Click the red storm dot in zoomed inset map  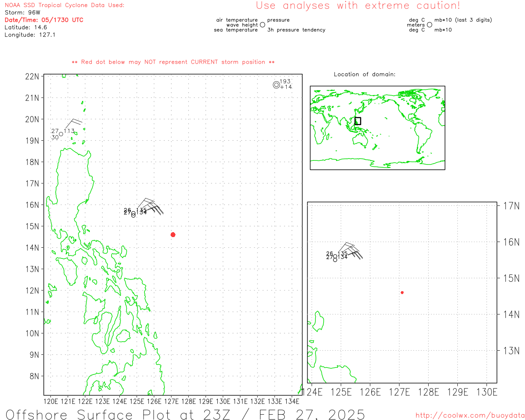pyautogui.click(x=402, y=292)
